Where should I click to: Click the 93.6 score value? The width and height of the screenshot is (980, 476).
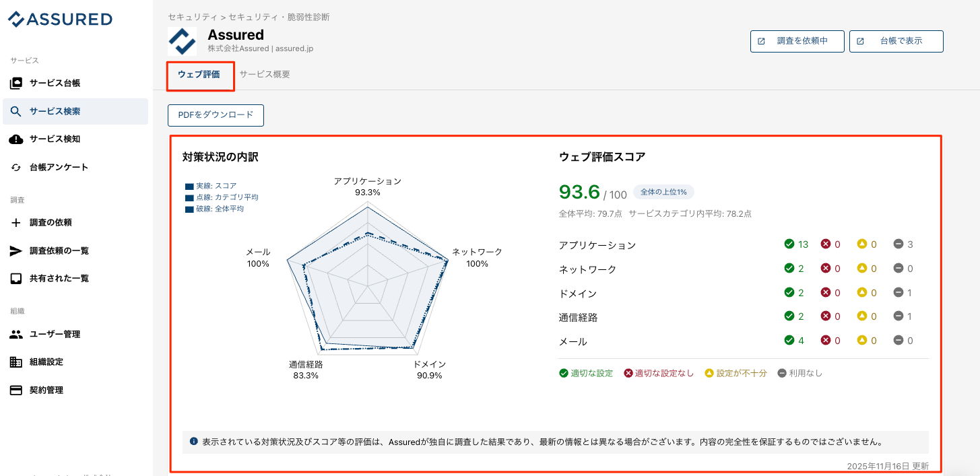[579, 192]
